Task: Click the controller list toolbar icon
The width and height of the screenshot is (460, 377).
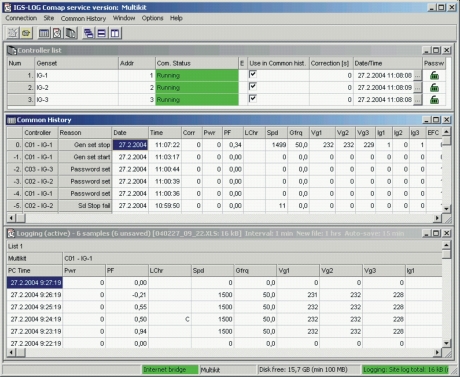Action: point(71,33)
